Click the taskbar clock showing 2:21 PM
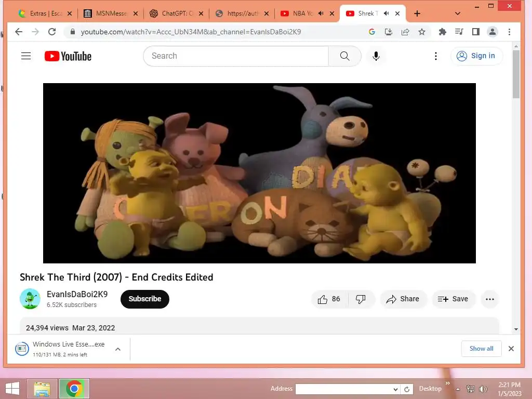Viewport: 532px width, 399px height. pyautogui.click(x=509, y=389)
